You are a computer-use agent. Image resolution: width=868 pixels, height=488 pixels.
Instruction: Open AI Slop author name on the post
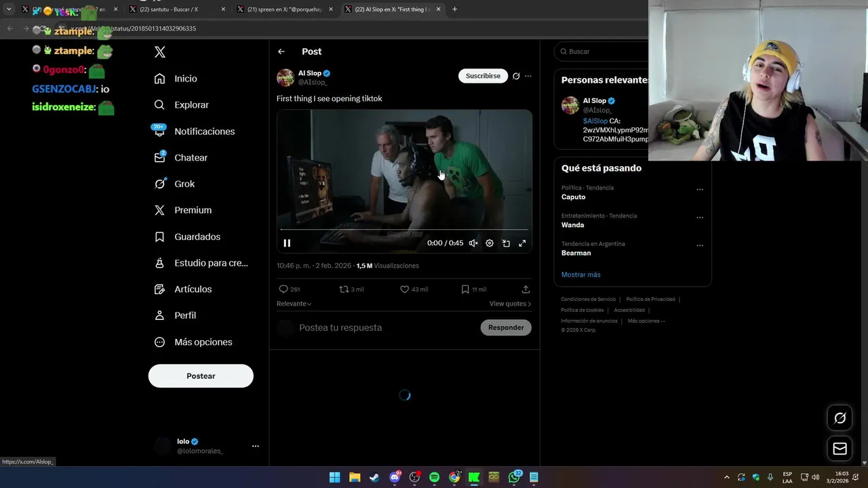[310, 73]
